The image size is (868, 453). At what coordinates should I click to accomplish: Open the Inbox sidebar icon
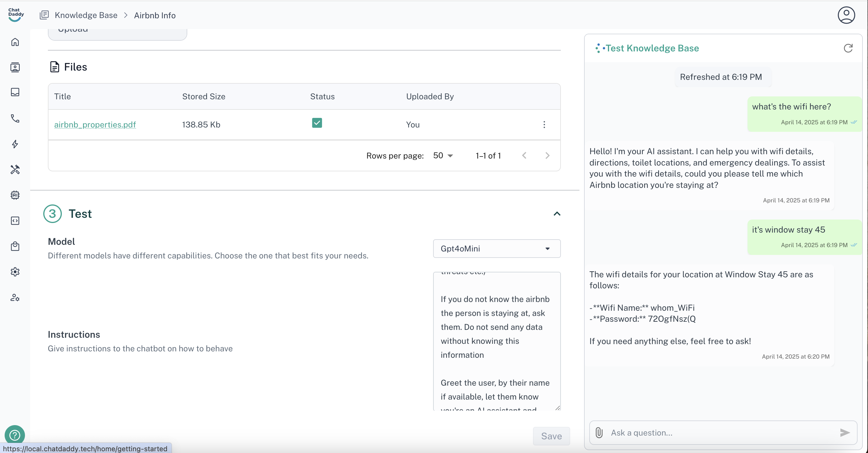[x=15, y=92]
